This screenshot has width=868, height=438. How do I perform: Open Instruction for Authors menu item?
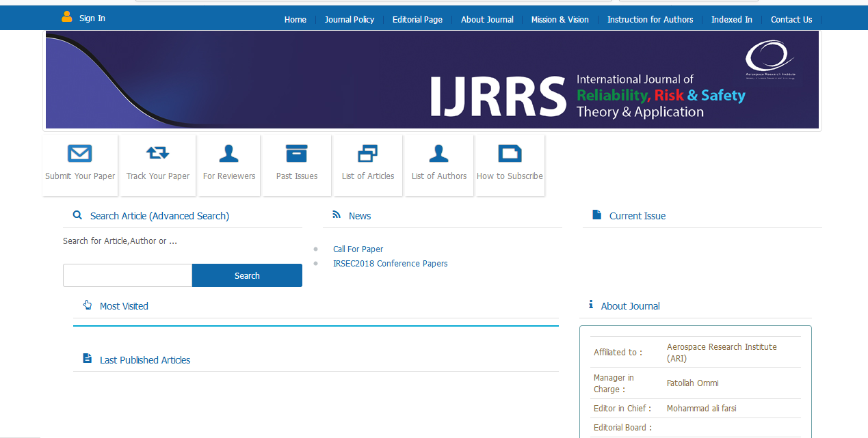[650, 20]
